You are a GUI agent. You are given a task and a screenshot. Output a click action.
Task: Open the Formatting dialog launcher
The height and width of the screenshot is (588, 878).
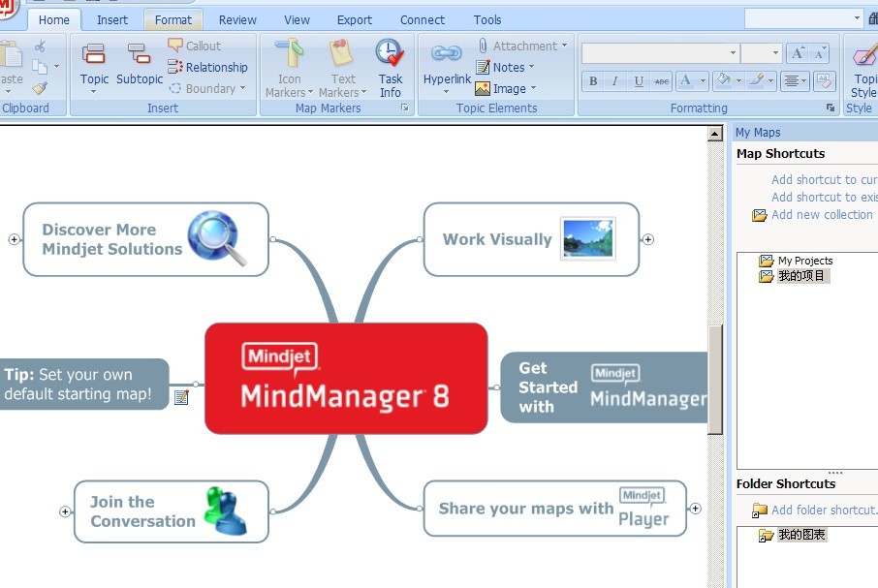pyautogui.click(x=830, y=108)
